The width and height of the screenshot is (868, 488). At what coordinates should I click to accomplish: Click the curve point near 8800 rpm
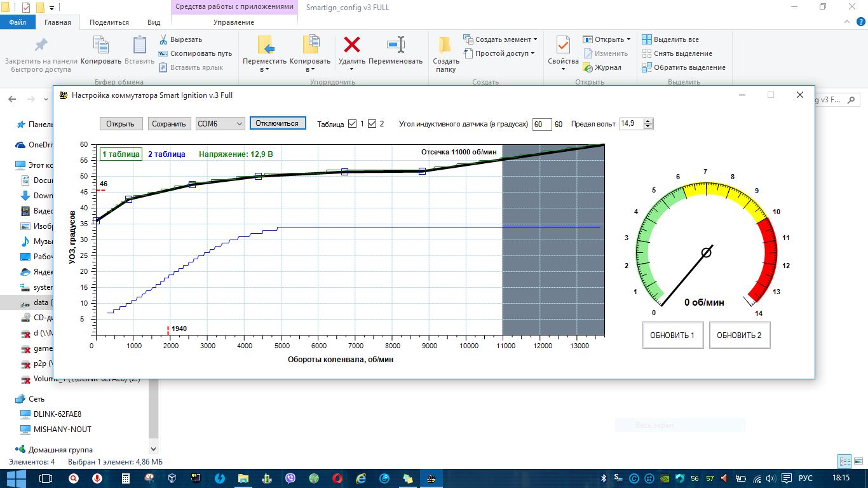[422, 171]
